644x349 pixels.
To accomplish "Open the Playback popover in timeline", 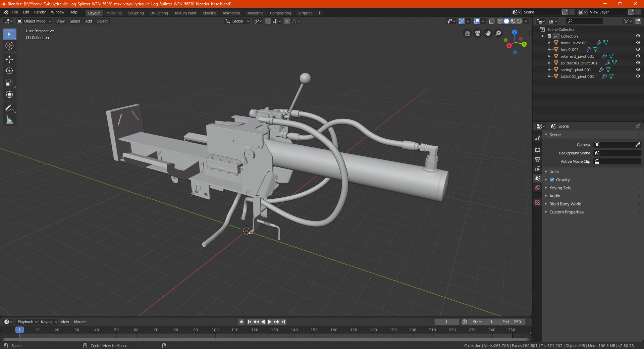I will coord(28,322).
